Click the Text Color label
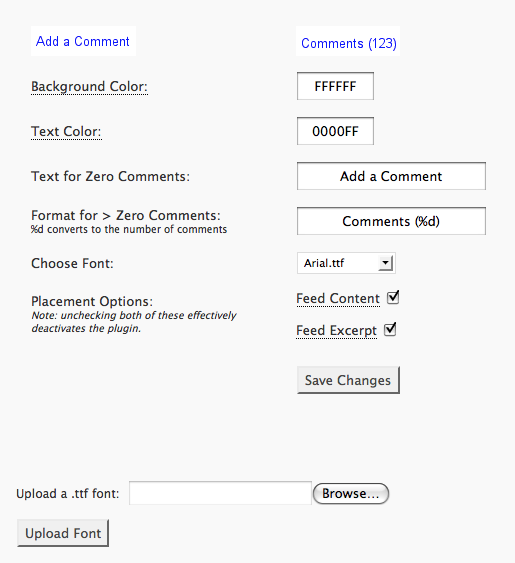 [x=66, y=131]
